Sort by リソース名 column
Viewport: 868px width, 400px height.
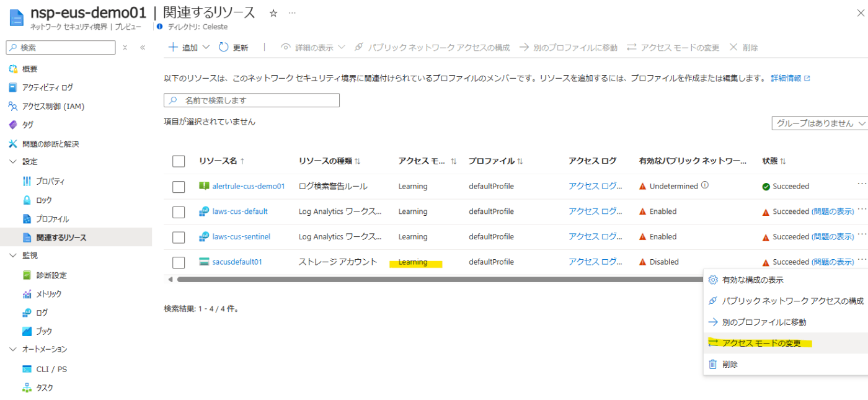(x=221, y=161)
